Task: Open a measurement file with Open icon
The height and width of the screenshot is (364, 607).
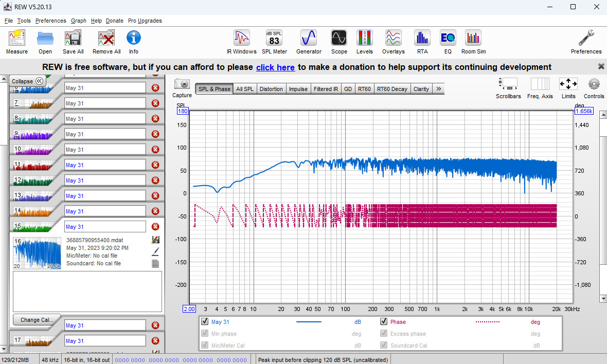Action: [45, 38]
